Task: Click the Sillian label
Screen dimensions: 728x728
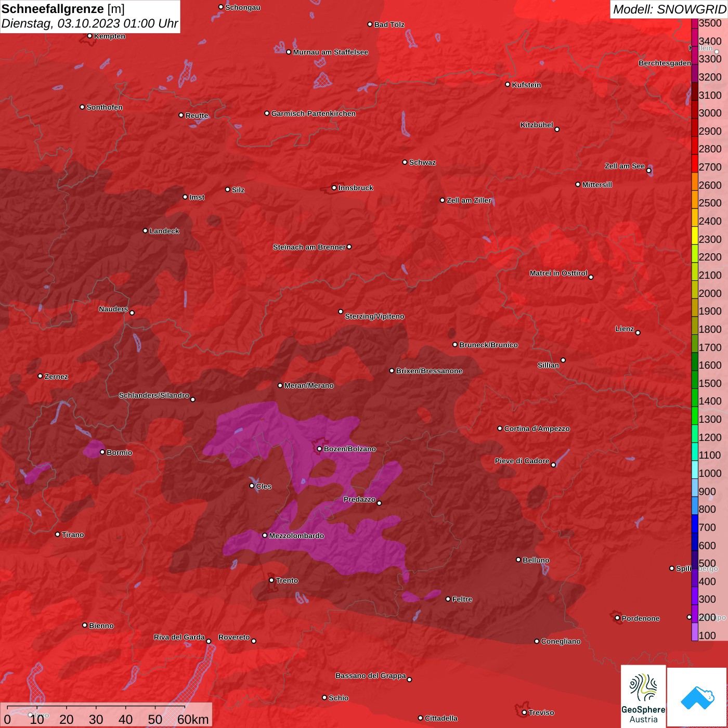Action: click(x=548, y=365)
